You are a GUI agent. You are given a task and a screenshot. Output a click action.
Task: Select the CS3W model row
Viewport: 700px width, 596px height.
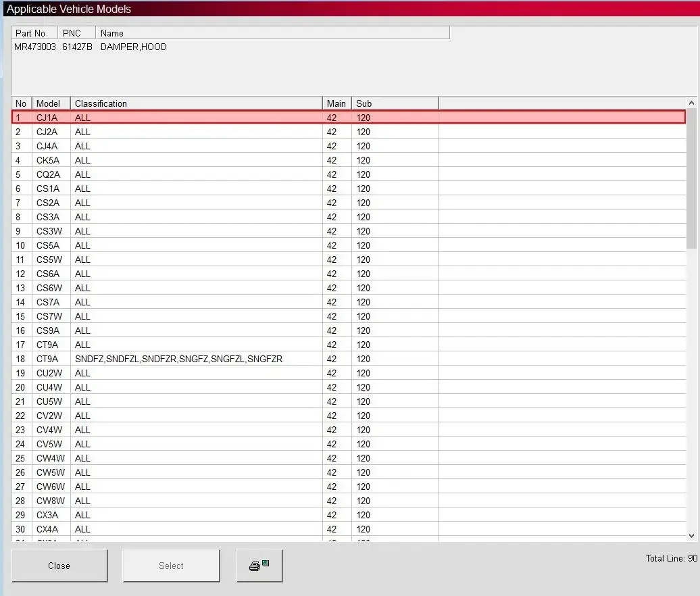pos(348,231)
